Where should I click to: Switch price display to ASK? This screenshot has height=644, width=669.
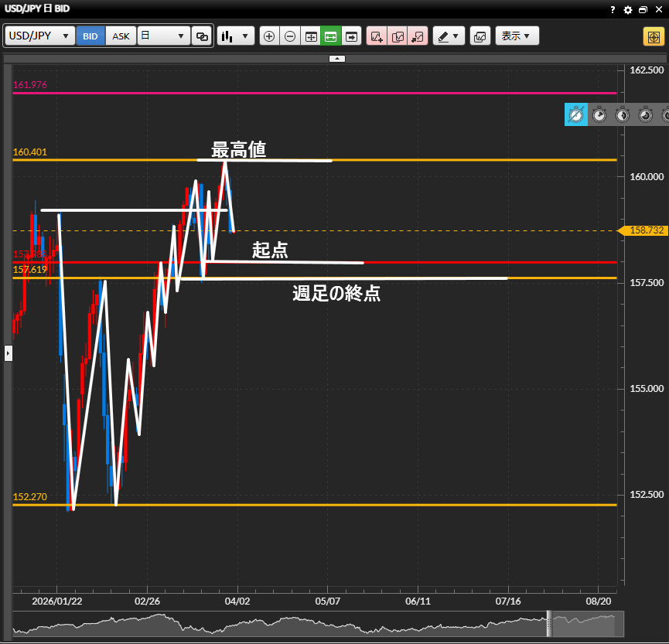(121, 36)
